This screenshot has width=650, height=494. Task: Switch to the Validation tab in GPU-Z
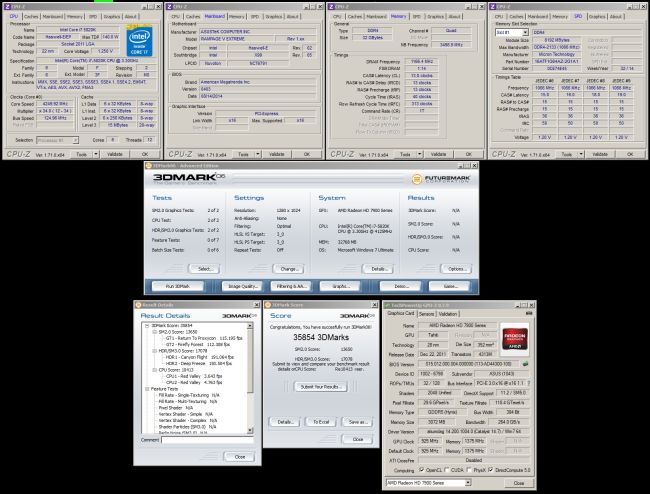click(x=448, y=314)
